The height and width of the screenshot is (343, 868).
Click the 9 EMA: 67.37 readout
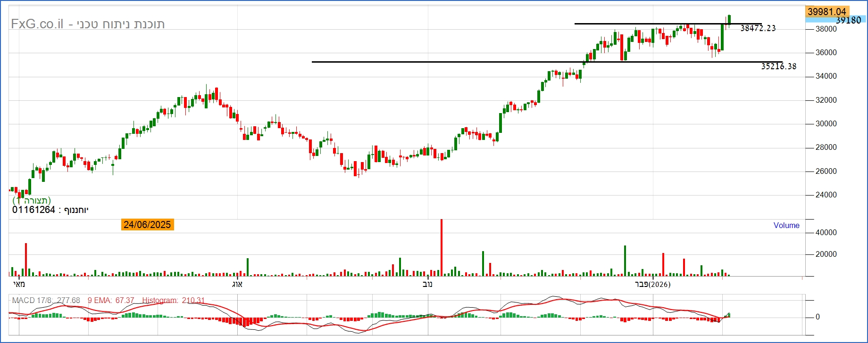[111, 300]
